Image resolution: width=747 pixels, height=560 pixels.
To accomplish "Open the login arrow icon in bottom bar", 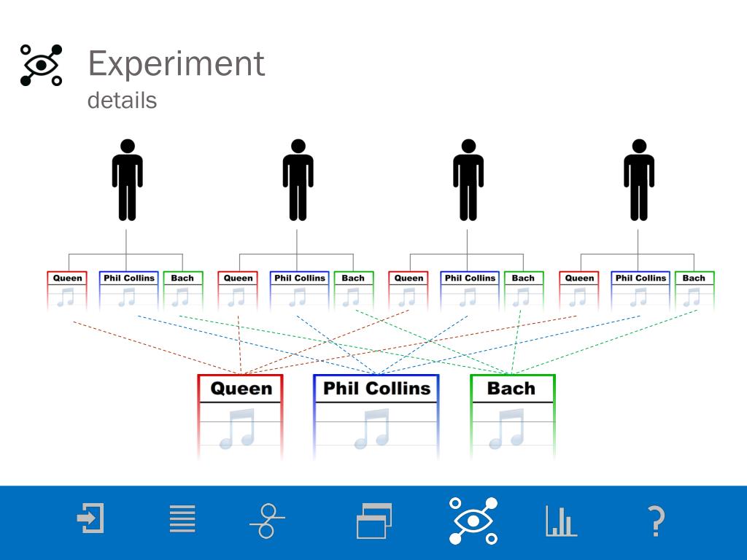I will [x=90, y=518].
